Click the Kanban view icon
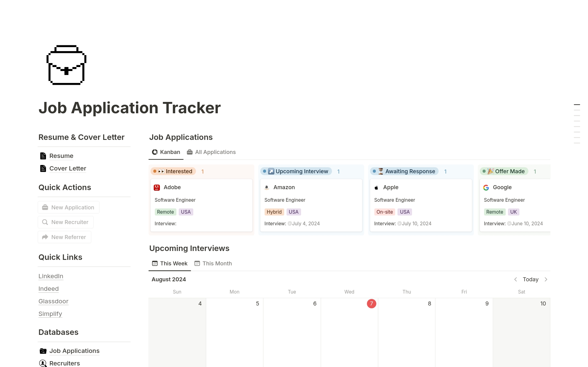The image size is (588, 367). coord(154,152)
